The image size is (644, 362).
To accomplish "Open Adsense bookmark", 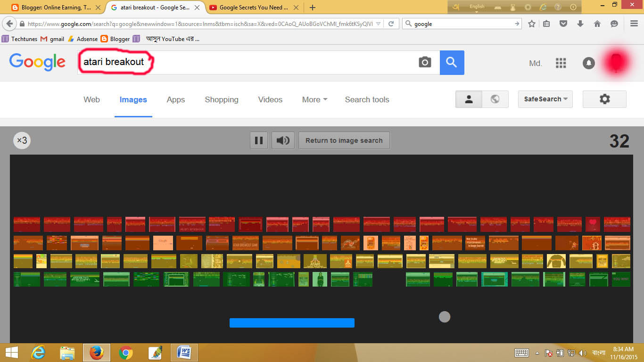I will click(83, 39).
